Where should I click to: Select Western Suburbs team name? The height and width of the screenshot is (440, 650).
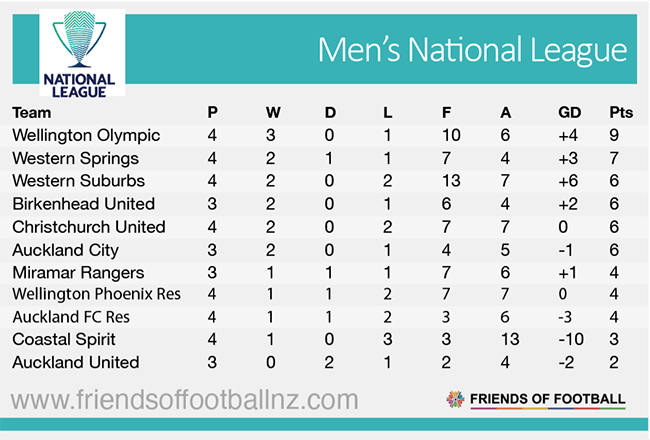78,181
